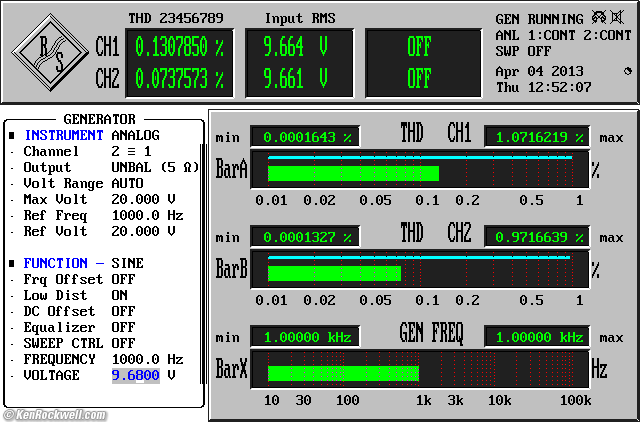Image resolution: width=640 pixels, height=422 pixels.
Task: Toggle the Equalizer OFF setting
Action: 123,327
